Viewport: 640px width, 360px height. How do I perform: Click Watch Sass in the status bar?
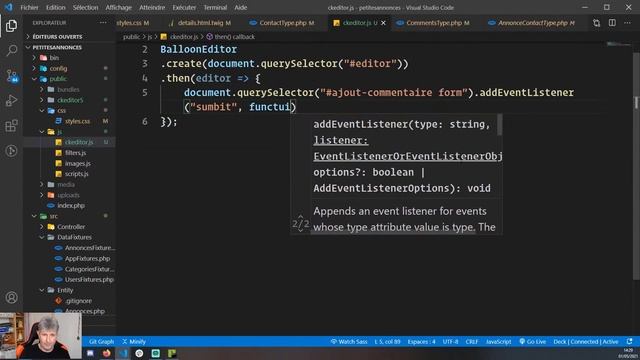349,341
